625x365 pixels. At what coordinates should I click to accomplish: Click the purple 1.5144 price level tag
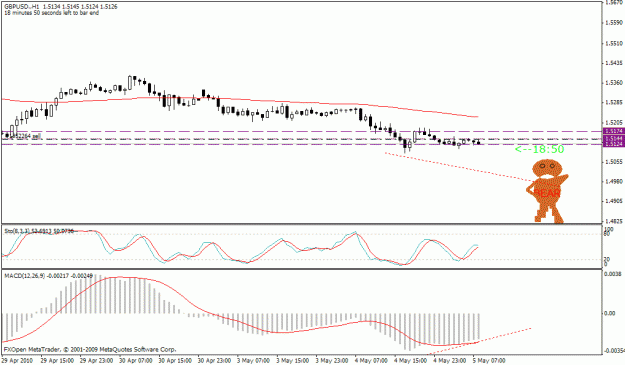pyautogui.click(x=613, y=138)
